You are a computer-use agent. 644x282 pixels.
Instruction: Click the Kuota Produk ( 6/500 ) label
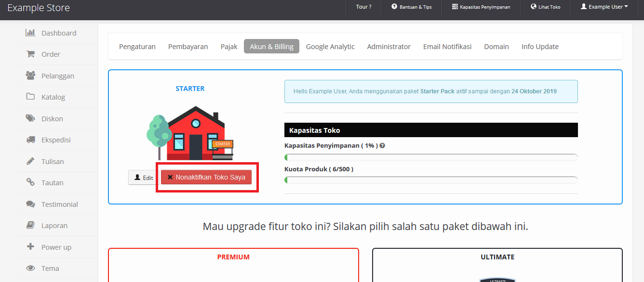319,169
